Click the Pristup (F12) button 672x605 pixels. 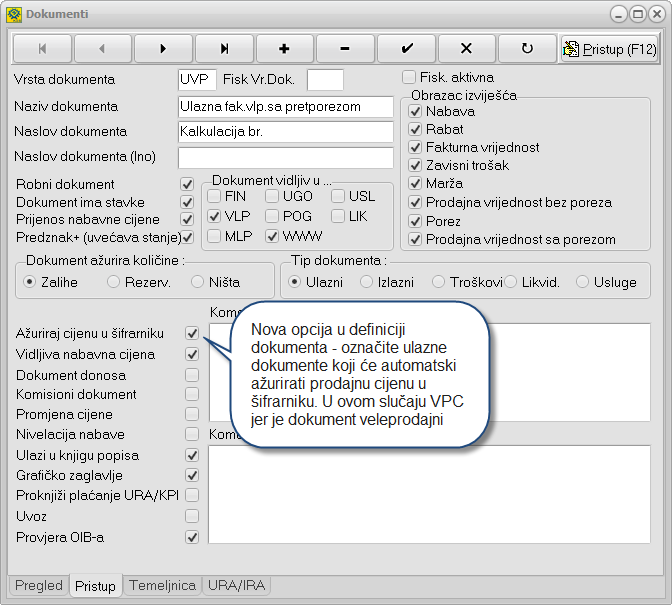(609, 48)
